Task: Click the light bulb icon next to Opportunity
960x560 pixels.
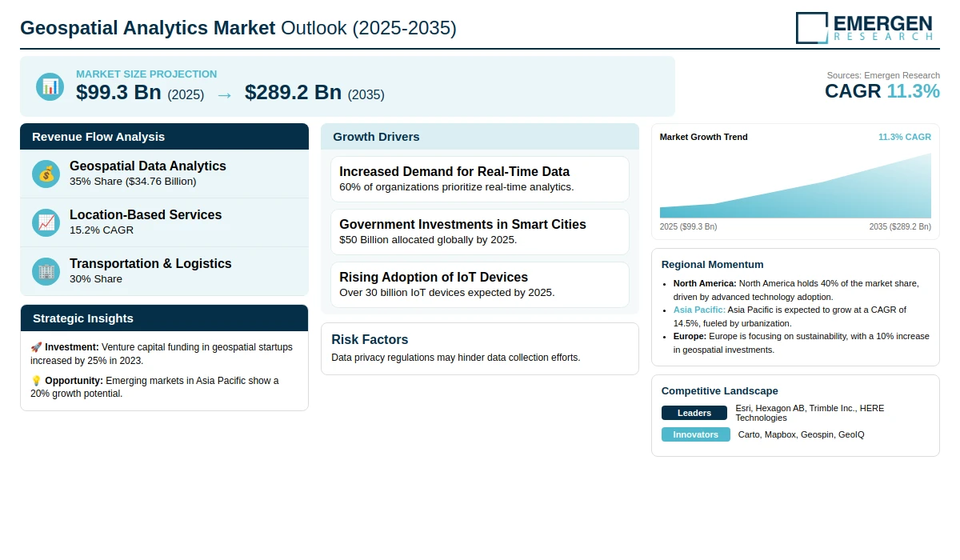Action: [x=36, y=381]
